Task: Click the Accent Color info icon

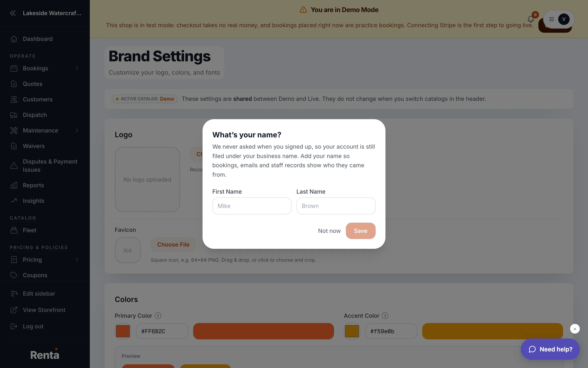Action: pyautogui.click(x=385, y=316)
